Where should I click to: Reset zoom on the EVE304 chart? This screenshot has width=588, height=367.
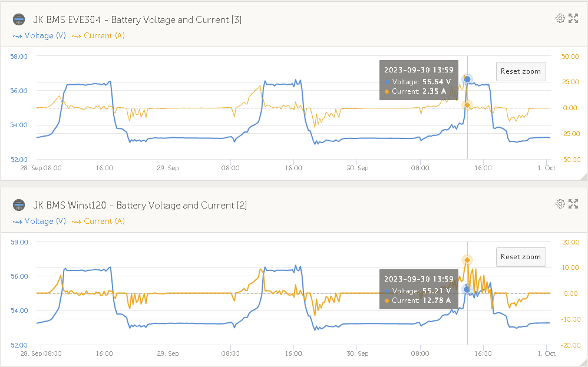520,71
